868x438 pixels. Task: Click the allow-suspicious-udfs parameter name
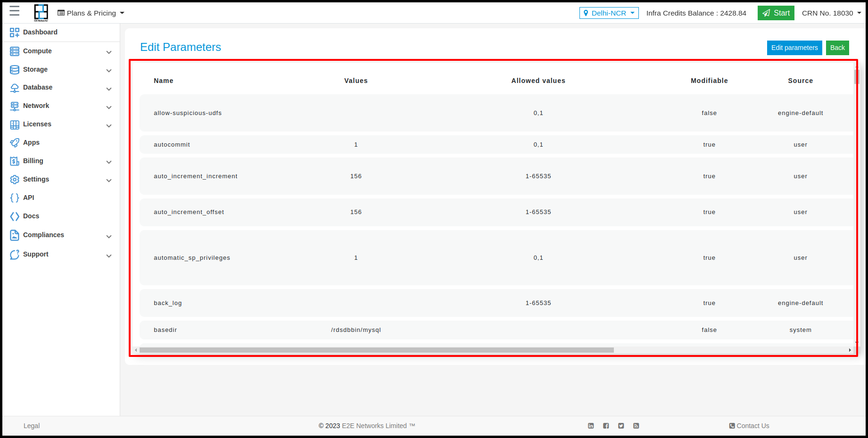pyautogui.click(x=188, y=113)
